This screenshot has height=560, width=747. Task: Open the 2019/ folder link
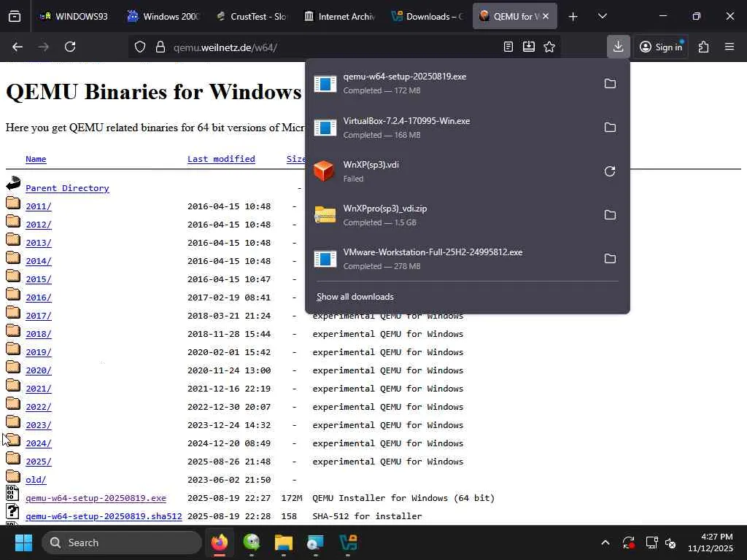tap(39, 352)
